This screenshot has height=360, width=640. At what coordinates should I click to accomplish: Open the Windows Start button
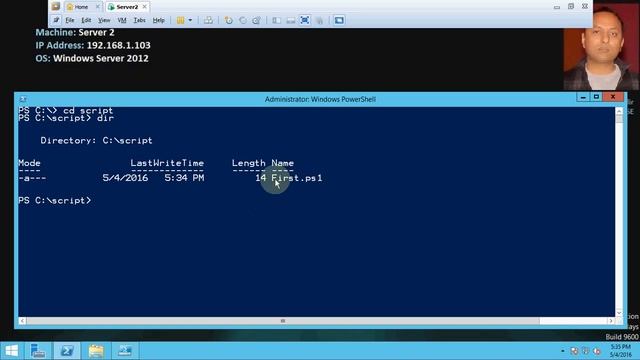pos(11,351)
